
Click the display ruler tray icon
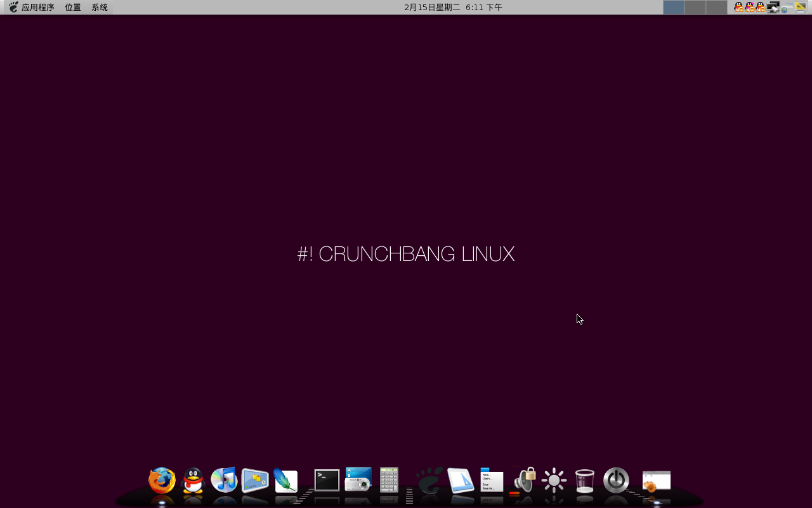801,8
